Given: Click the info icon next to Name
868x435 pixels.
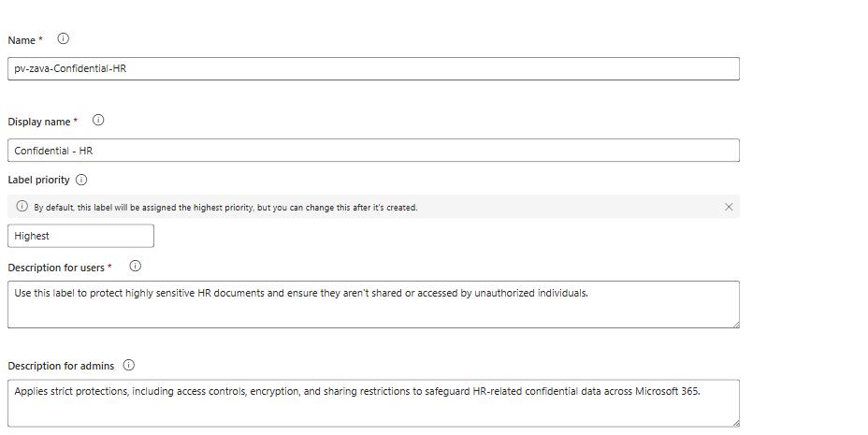Looking at the screenshot, I should (x=63, y=38).
